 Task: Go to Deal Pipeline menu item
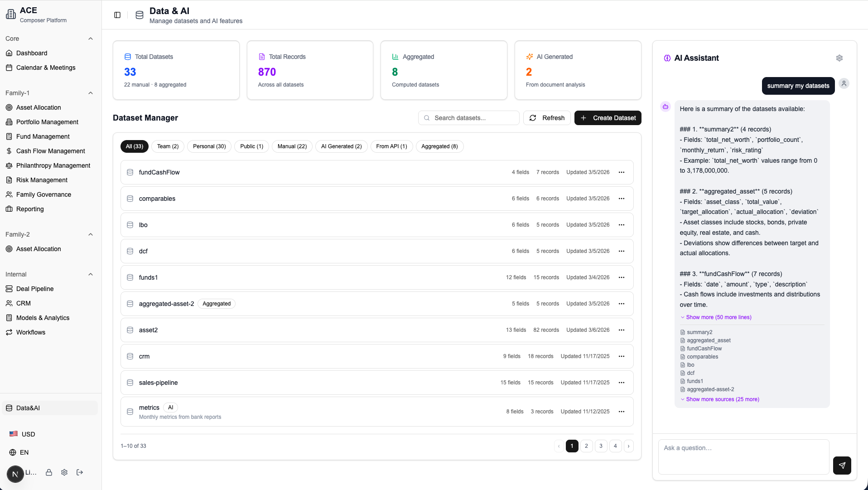[x=35, y=289]
